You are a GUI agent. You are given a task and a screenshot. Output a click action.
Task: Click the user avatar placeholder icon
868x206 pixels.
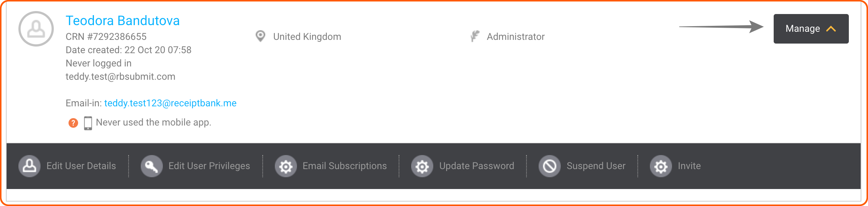(36, 29)
